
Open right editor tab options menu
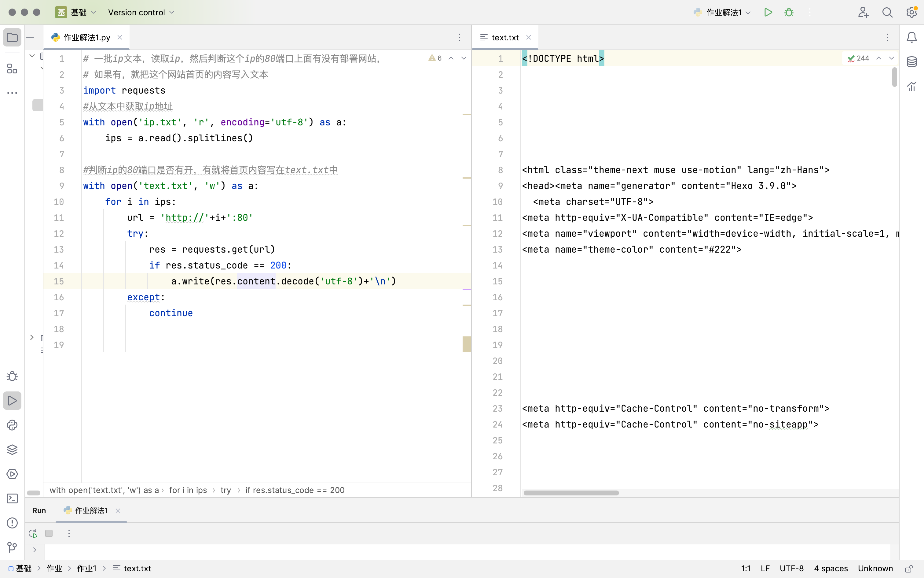point(887,37)
